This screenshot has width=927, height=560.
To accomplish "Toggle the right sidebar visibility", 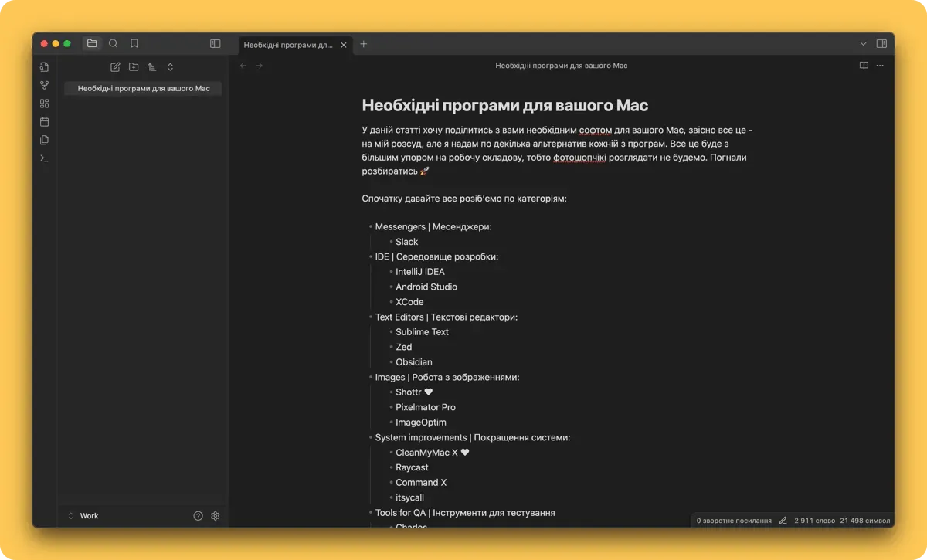I will 881,44.
